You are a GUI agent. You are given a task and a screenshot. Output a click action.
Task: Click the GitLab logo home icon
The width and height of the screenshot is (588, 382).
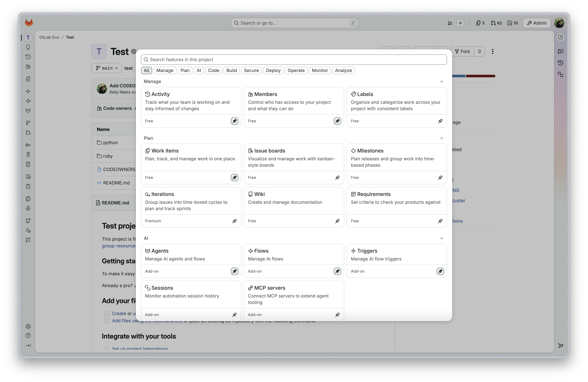pyautogui.click(x=29, y=23)
